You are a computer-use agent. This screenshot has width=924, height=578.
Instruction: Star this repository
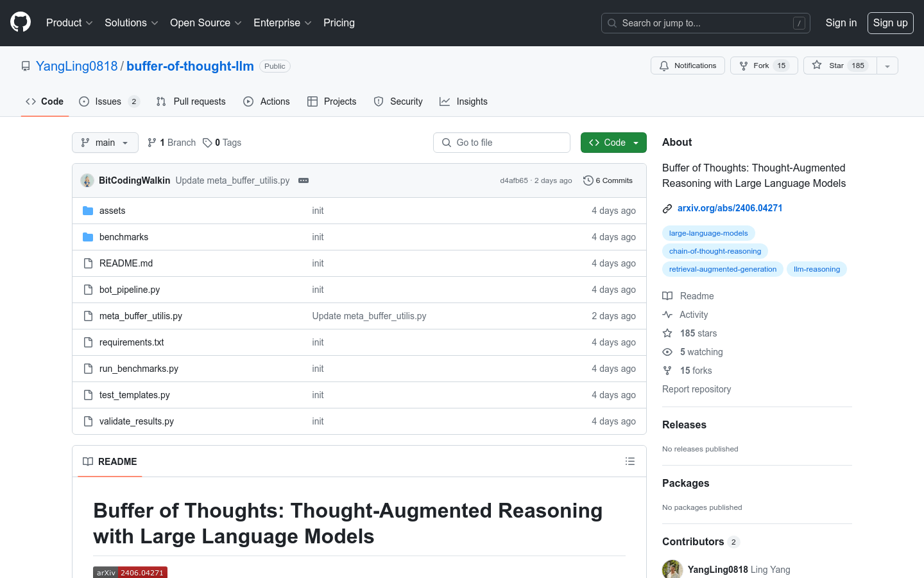point(840,66)
